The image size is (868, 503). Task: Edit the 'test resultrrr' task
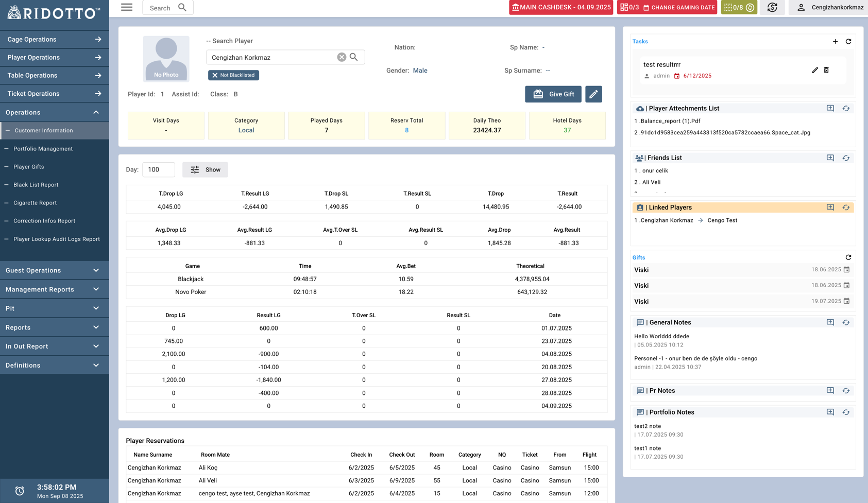(815, 70)
